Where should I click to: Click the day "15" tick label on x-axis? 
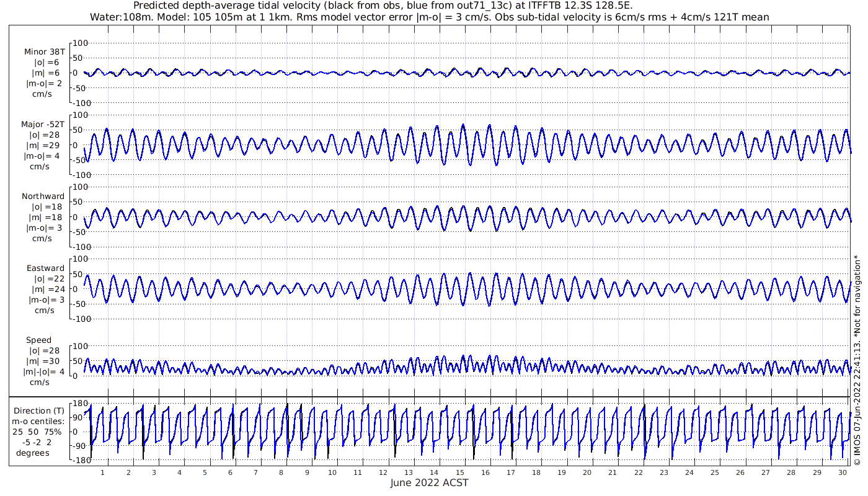(x=459, y=472)
